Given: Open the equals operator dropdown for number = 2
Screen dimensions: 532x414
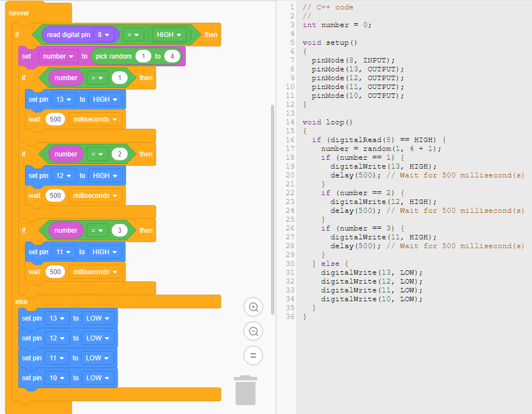Looking at the screenshot, I should pos(97,154).
